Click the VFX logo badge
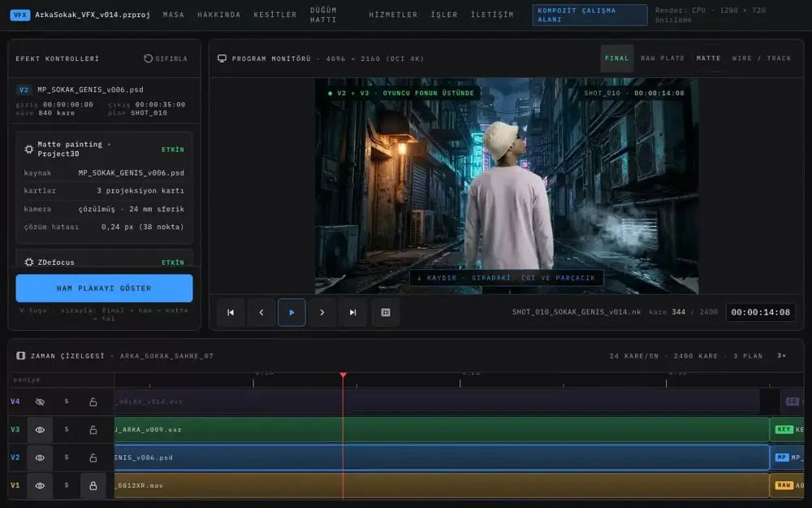Image resolution: width=812 pixels, height=508 pixels. click(x=20, y=15)
